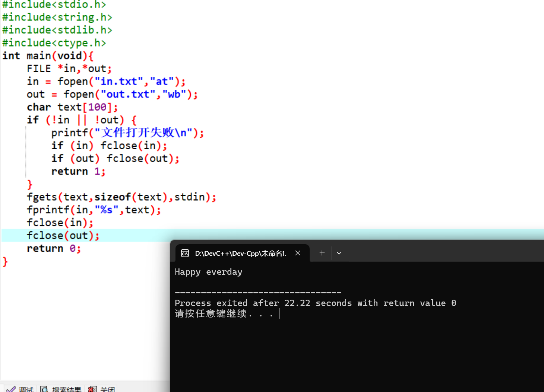Image resolution: width=544 pixels, height=392 pixels.
Task: Click the Happy everday terminal output
Action: click(208, 272)
